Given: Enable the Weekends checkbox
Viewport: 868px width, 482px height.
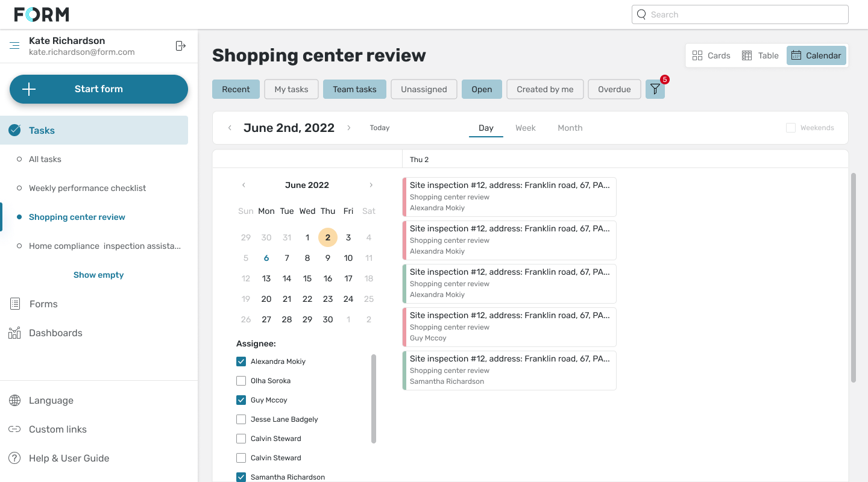Looking at the screenshot, I should point(791,128).
